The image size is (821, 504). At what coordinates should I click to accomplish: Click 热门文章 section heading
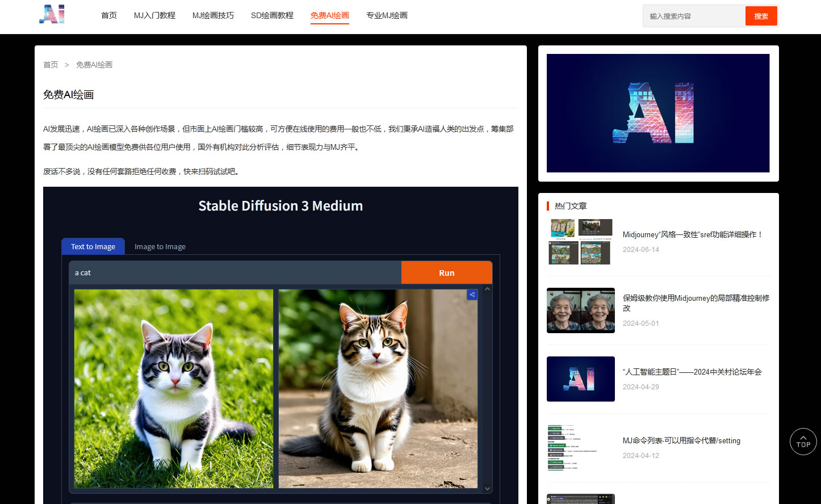click(x=571, y=206)
